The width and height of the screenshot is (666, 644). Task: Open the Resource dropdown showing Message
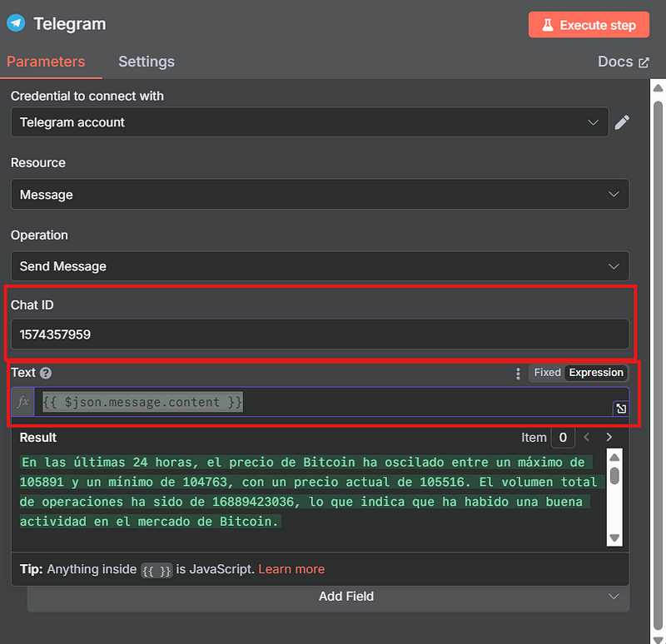[x=320, y=194]
